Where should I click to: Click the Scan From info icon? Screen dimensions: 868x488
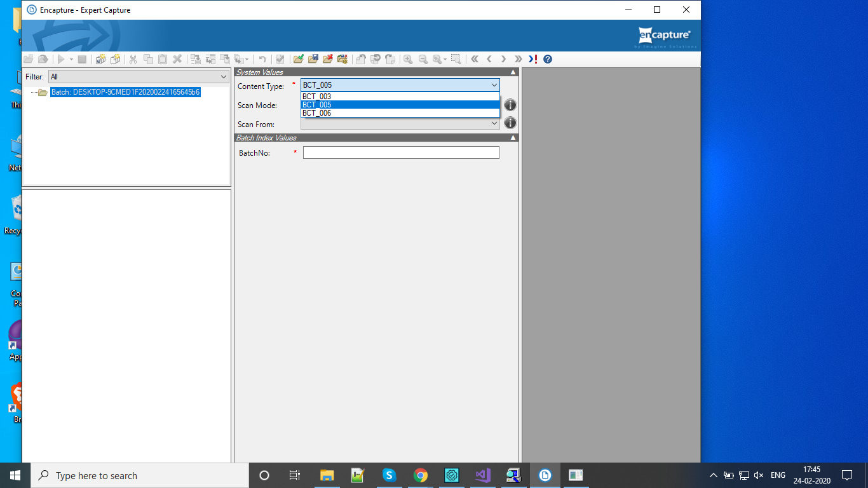(510, 123)
